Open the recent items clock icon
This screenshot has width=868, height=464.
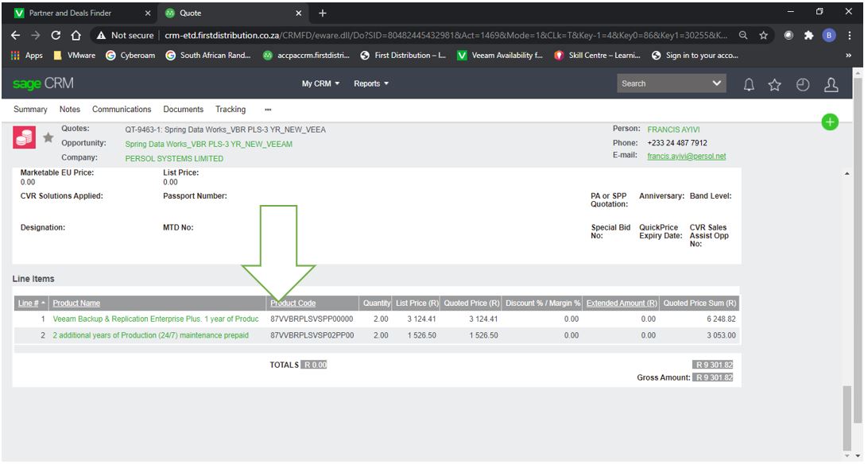point(803,84)
